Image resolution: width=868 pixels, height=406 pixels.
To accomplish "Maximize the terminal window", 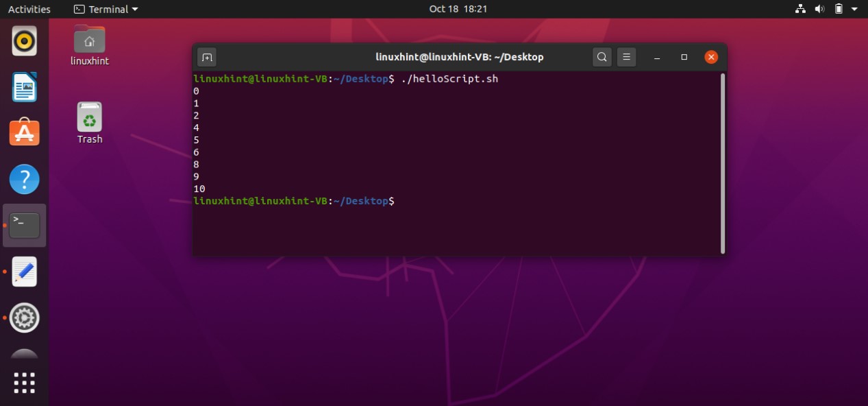I will coord(684,57).
